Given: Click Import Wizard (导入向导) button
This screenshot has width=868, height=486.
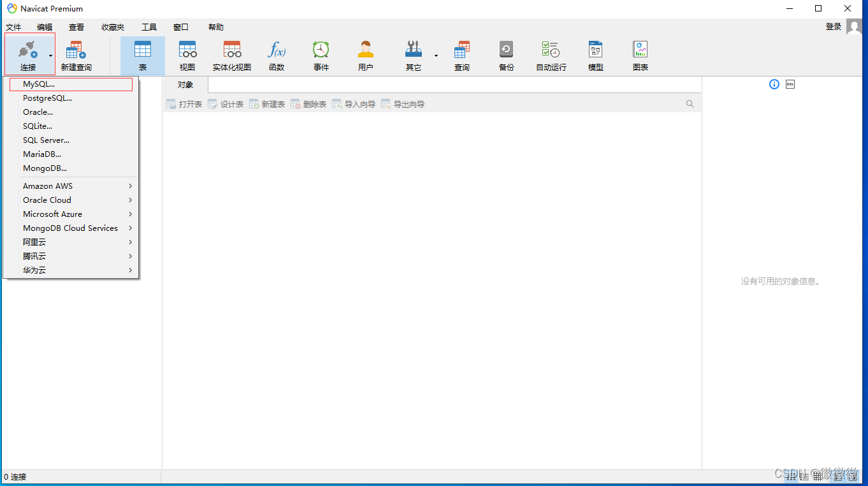Looking at the screenshot, I should coord(354,104).
